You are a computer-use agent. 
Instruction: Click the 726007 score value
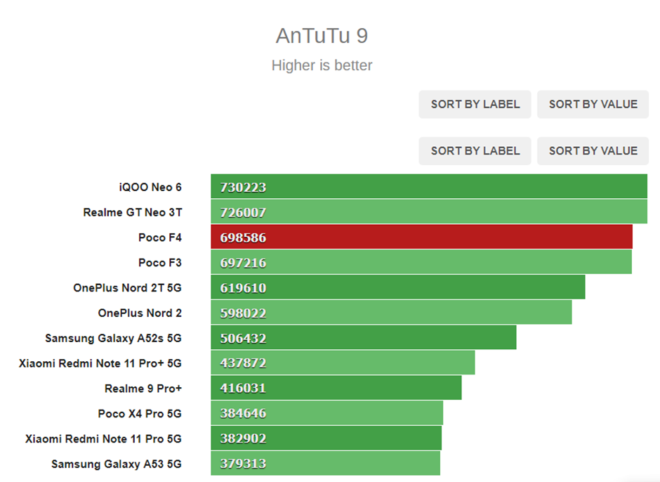[x=243, y=213]
